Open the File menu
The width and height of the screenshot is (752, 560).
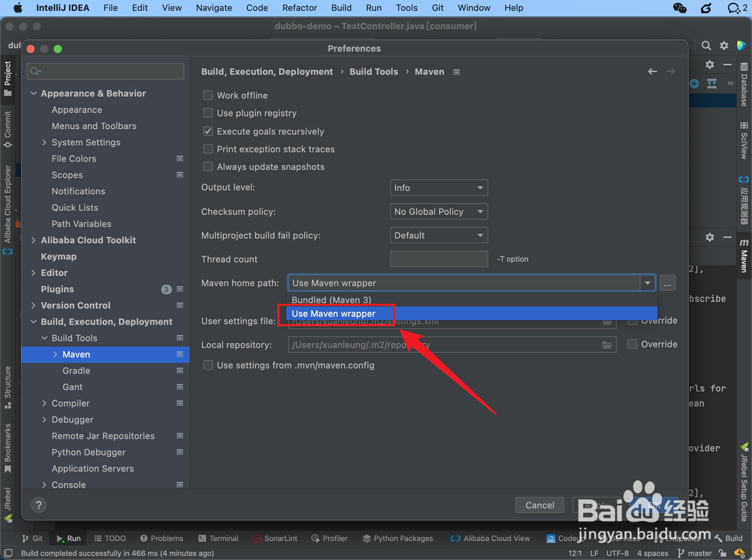click(110, 7)
